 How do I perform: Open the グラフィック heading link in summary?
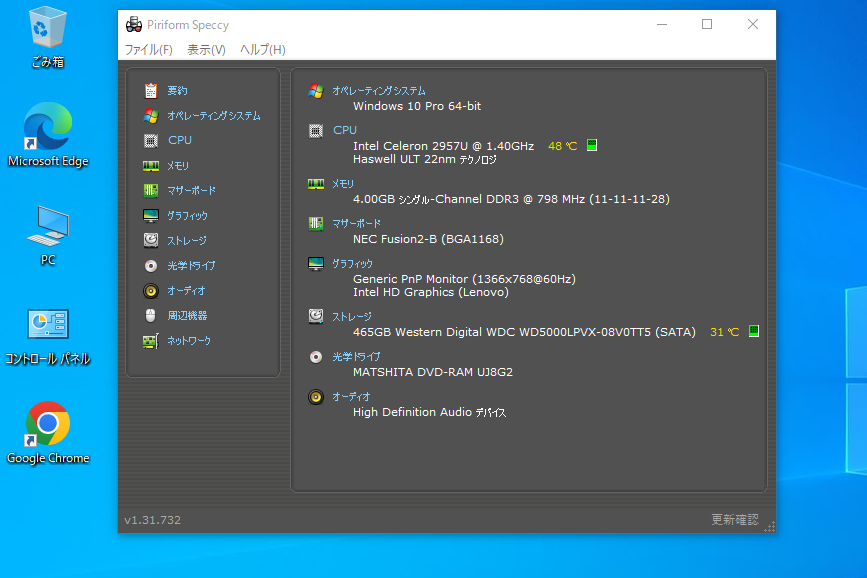(x=352, y=264)
